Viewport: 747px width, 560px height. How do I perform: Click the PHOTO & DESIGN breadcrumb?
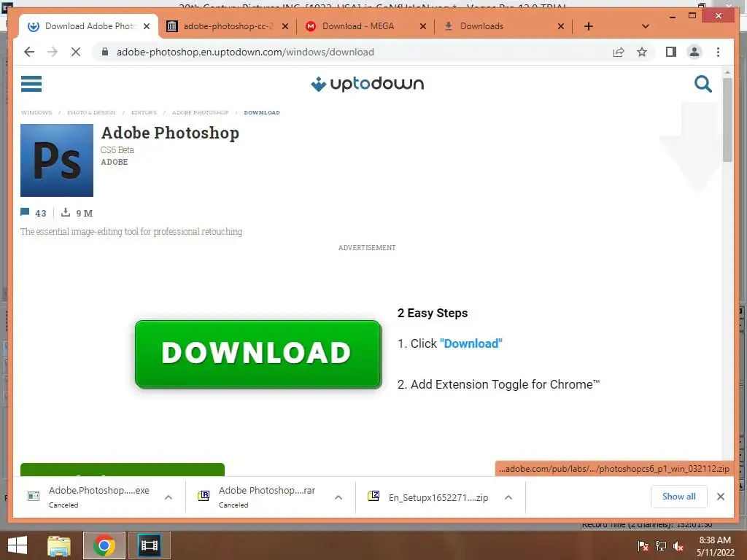pos(91,112)
